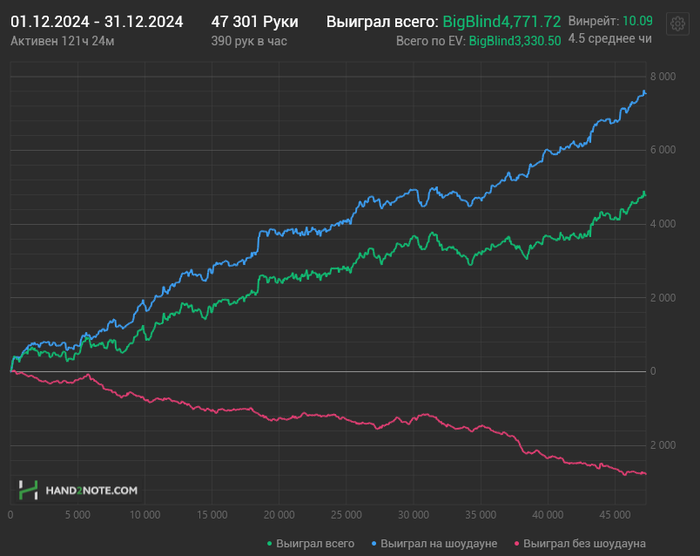Click the 20 000 x-axis label
Screen dimensions: 700x556
click(279, 515)
